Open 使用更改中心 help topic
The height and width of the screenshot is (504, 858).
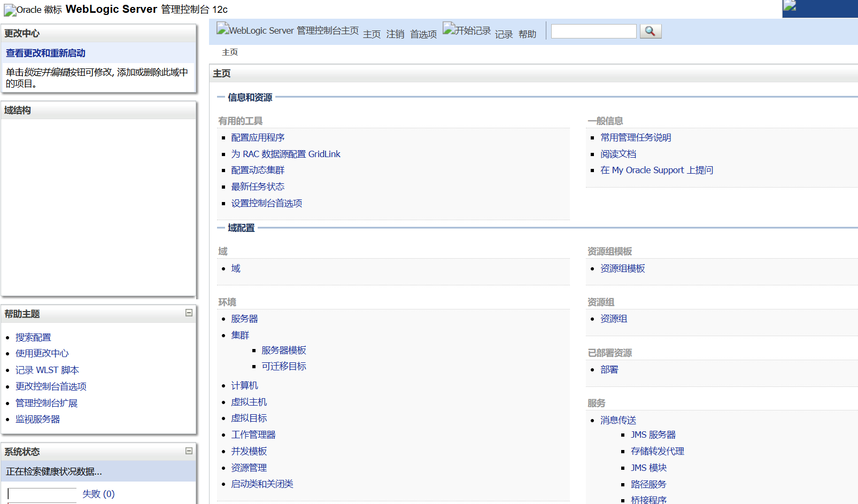tap(42, 353)
